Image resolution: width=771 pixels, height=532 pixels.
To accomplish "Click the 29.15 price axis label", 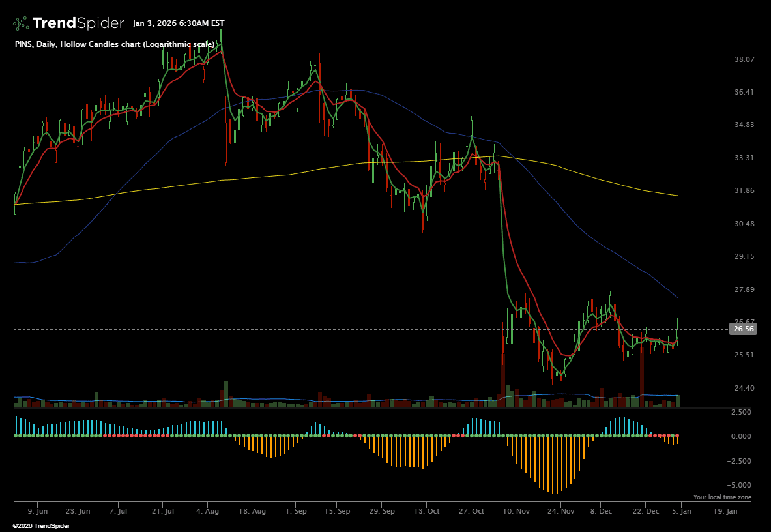I will tap(744, 257).
